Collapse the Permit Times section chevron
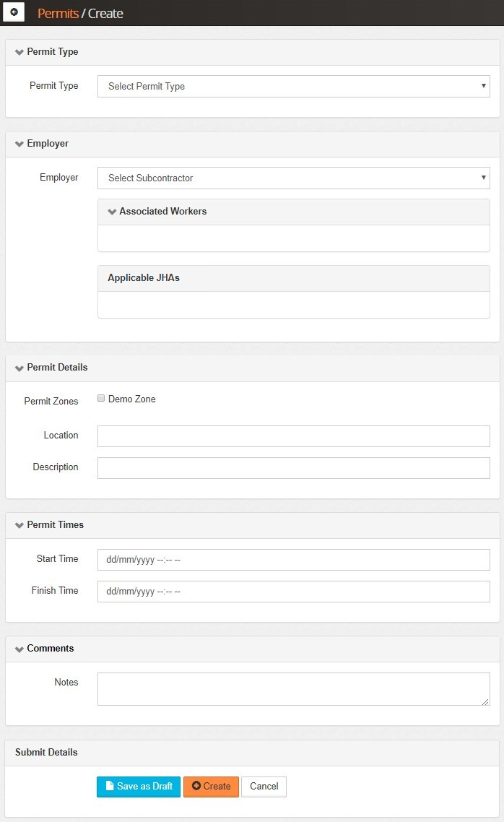Image resolution: width=504 pixels, height=822 pixels. pos(19,525)
